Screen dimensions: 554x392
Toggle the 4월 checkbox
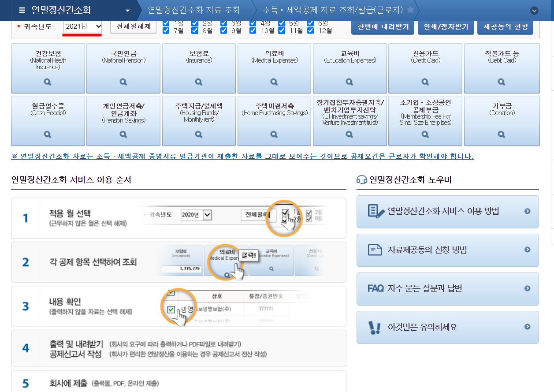point(253,23)
